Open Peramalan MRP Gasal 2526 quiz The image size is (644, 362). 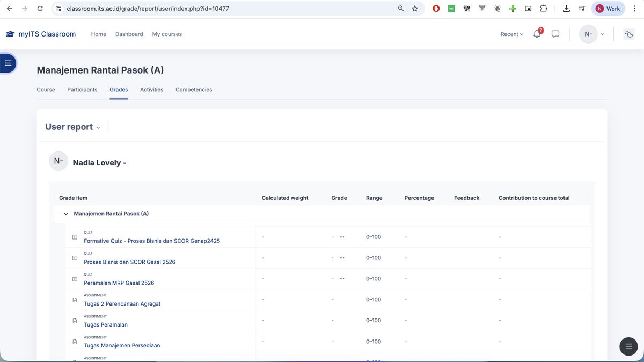click(x=119, y=283)
